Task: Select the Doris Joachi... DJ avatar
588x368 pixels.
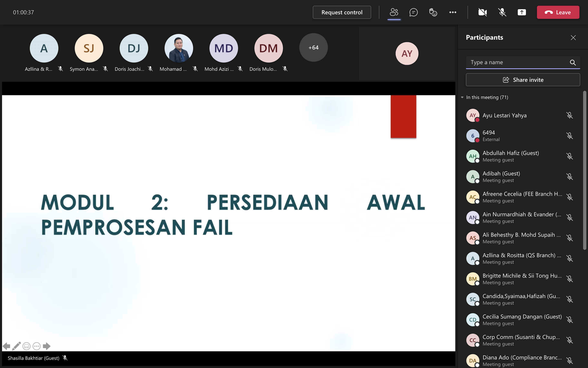Action: (134, 48)
